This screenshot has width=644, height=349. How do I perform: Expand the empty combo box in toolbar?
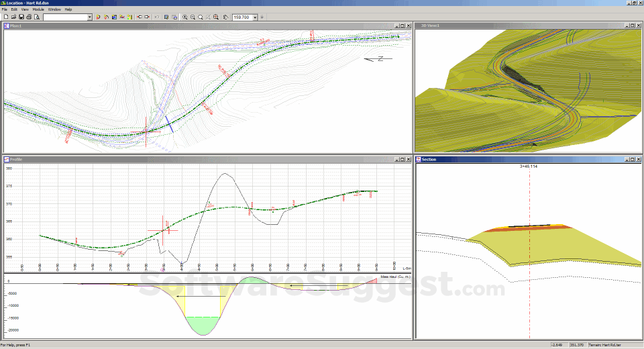tap(89, 17)
